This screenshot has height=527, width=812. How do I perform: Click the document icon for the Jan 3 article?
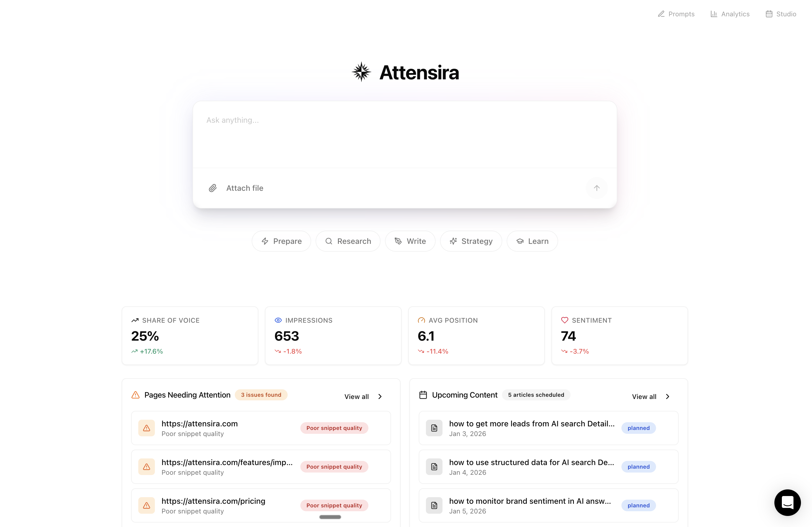pos(434,428)
